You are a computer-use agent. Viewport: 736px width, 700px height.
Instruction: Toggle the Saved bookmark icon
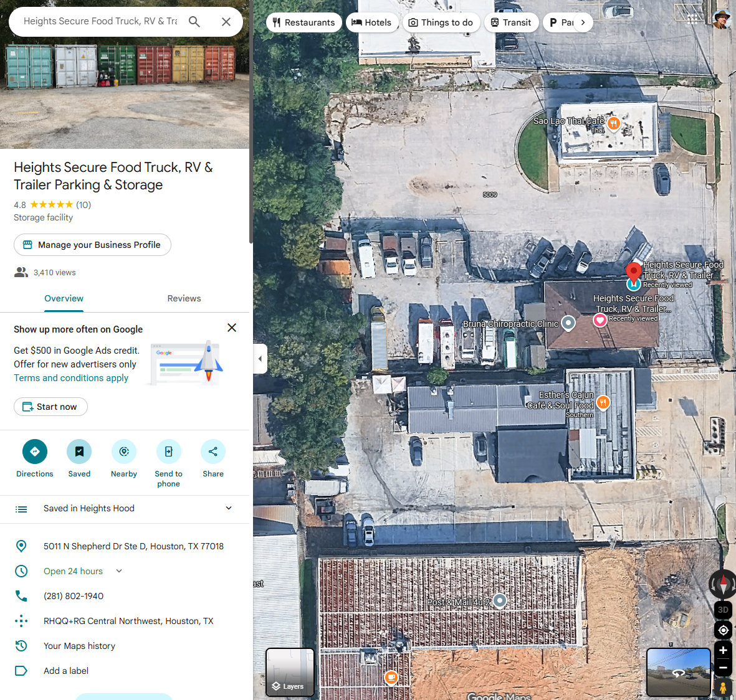pos(79,452)
